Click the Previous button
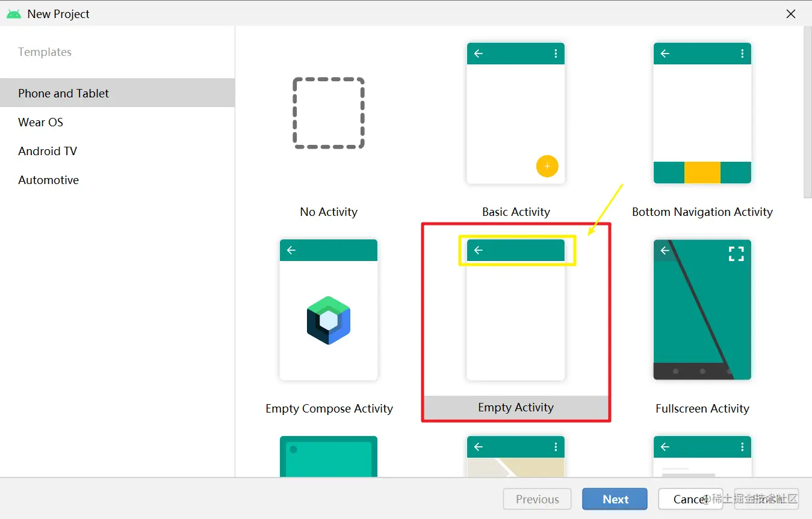 [x=538, y=499]
